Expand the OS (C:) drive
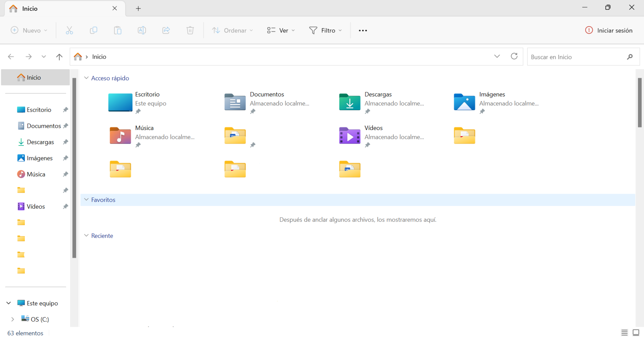 (12, 319)
